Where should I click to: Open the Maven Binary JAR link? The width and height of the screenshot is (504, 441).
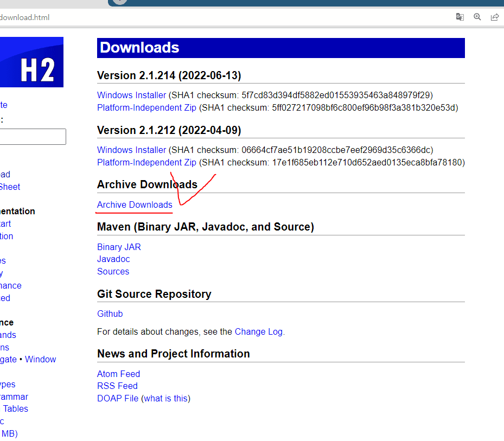pos(119,247)
